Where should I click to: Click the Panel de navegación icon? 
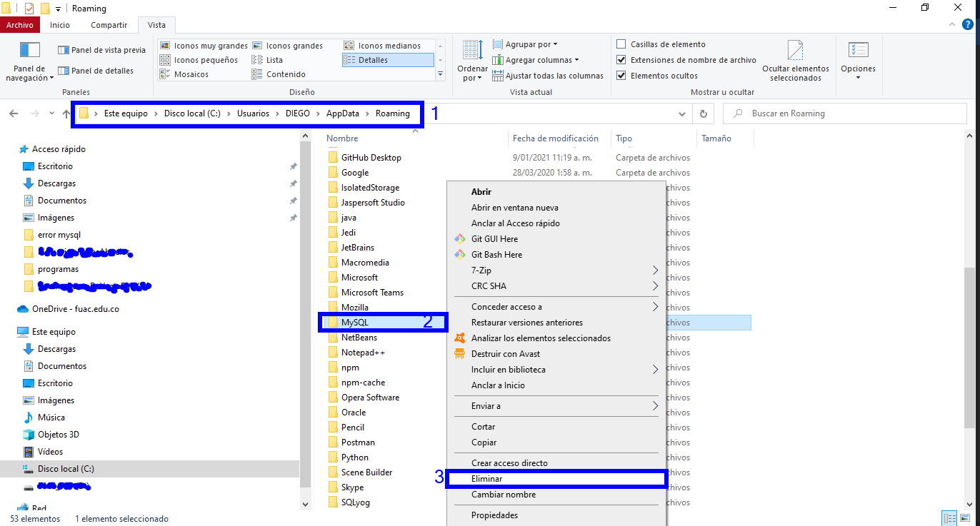30,51
